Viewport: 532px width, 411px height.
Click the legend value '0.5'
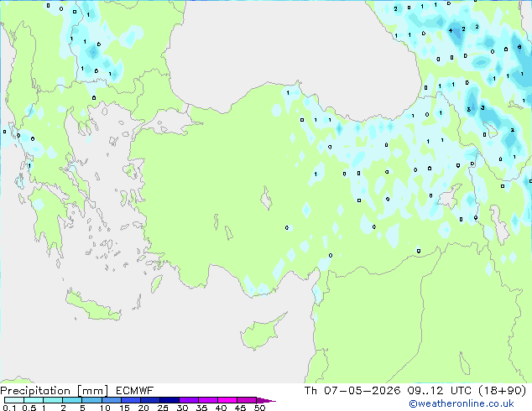tap(29, 408)
